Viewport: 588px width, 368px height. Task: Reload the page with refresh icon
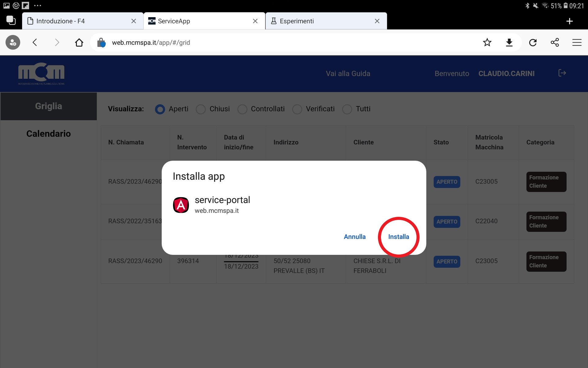(x=533, y=43)
